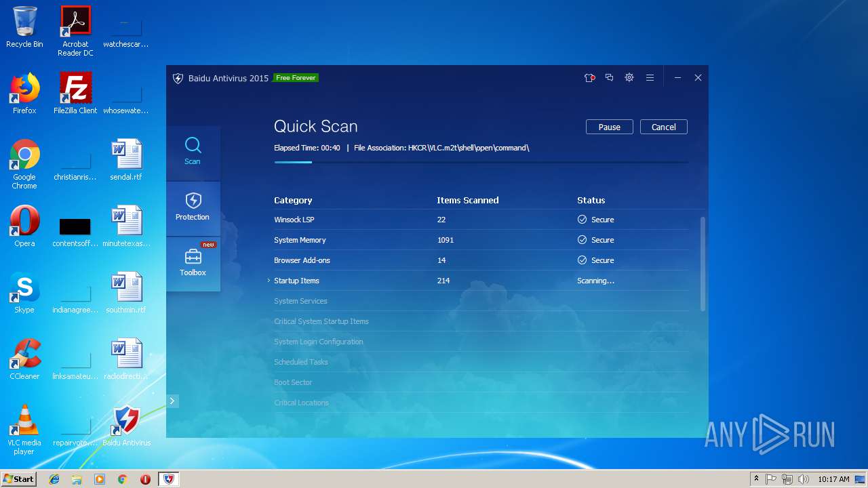
Task: Pause the Quick Scan
Action: (609, 127)
